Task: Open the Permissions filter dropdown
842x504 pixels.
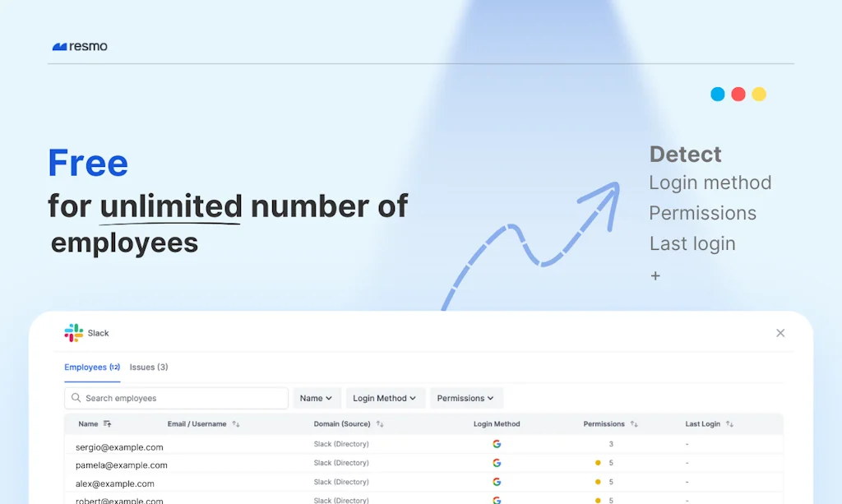Action: pyautogui.click(x=465, y=399)
